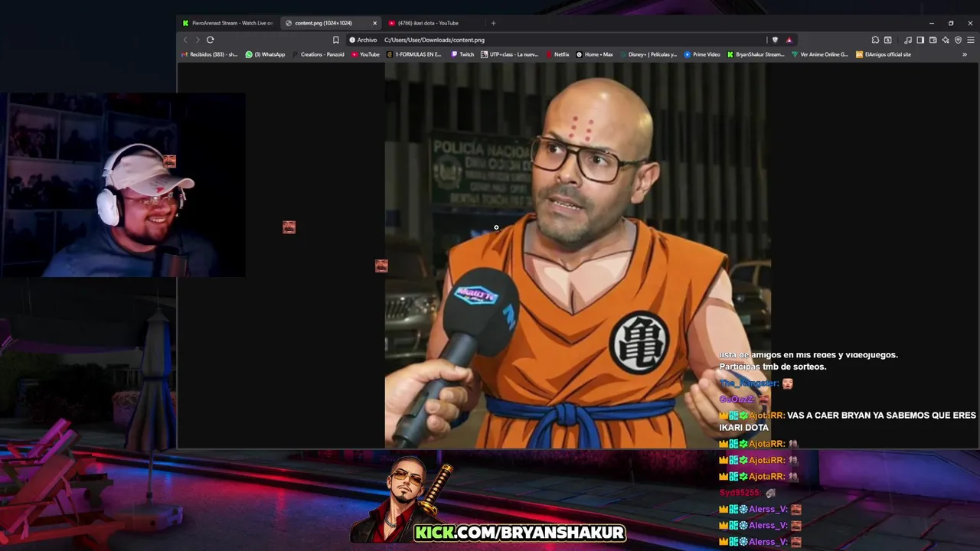The width and height of the screenshot is (980, 551).
Task: Open the Brave Shields lion icon
Action: click(x=775, y=40)
